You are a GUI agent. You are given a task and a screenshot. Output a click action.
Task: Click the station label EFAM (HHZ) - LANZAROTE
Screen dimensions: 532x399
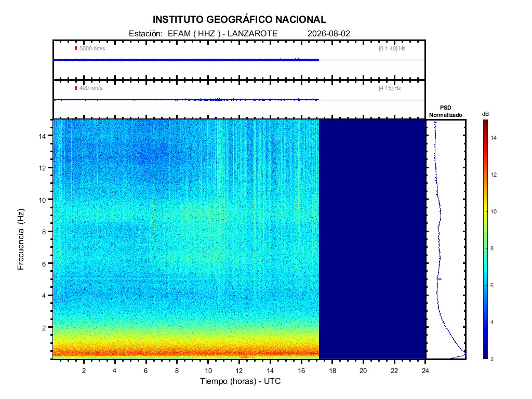tap(203, 34)
